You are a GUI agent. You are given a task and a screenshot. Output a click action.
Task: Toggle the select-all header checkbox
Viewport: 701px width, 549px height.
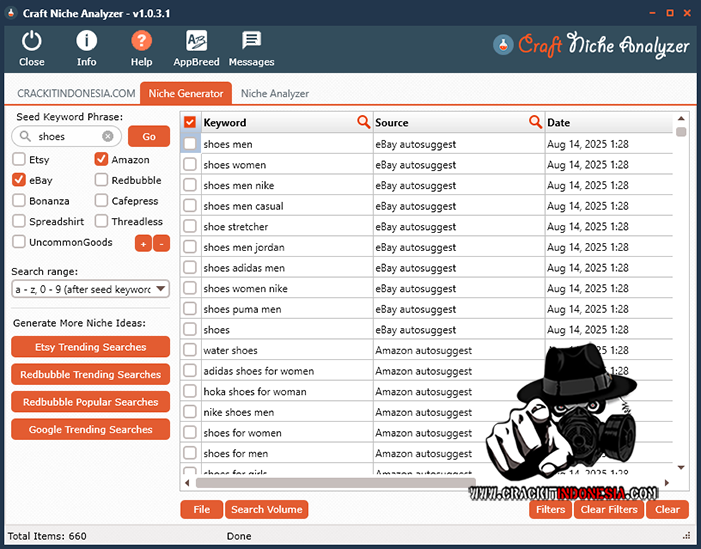point(190,123)
